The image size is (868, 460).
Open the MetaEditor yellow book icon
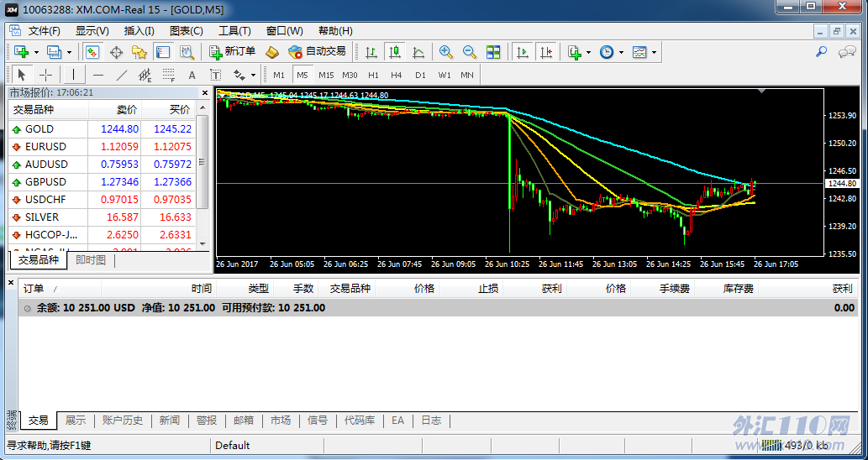(271, 52)
